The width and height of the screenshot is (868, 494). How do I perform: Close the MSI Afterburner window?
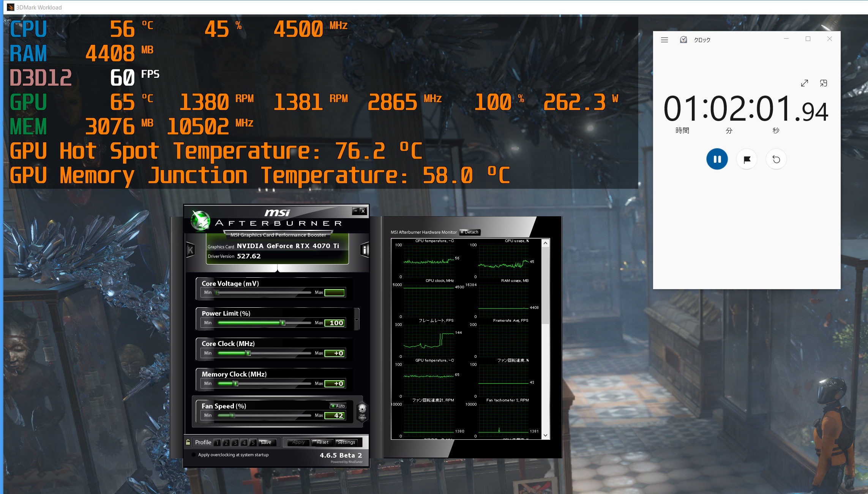point(363,211)
